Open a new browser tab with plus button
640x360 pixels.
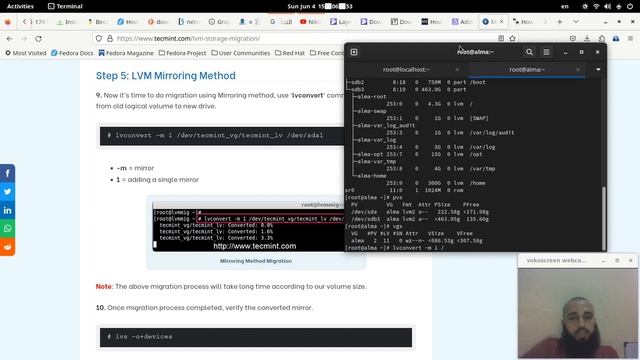560,22
